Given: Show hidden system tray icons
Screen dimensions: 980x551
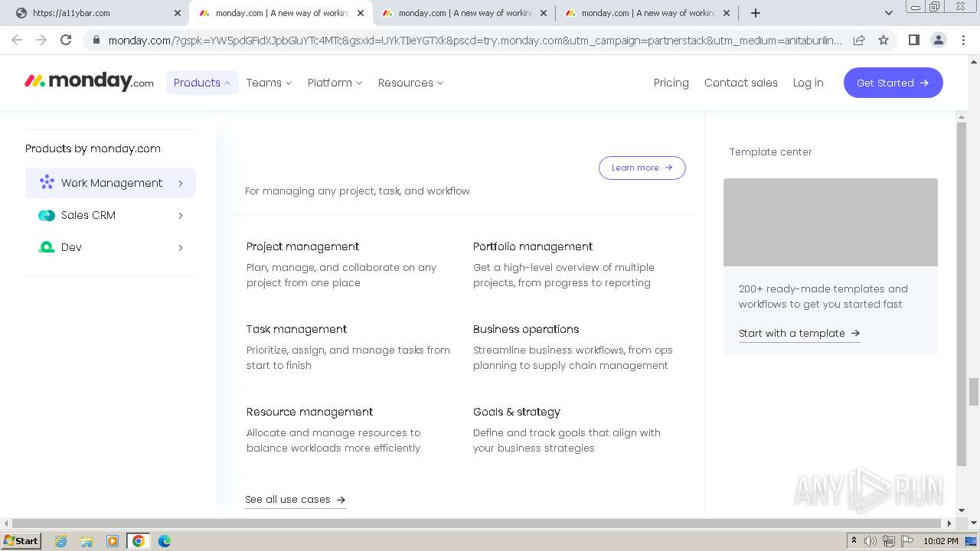Looking at the screenshot, I should pos(854,541).
